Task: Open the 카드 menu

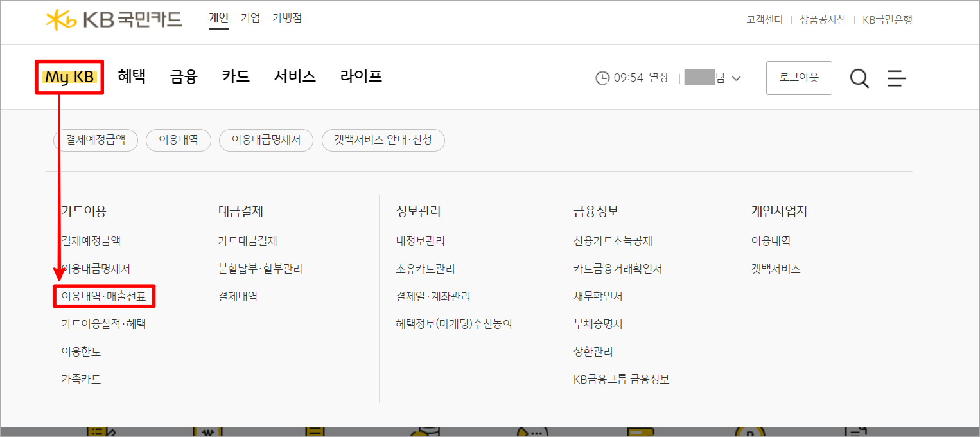Action: (x=235, y=76)
